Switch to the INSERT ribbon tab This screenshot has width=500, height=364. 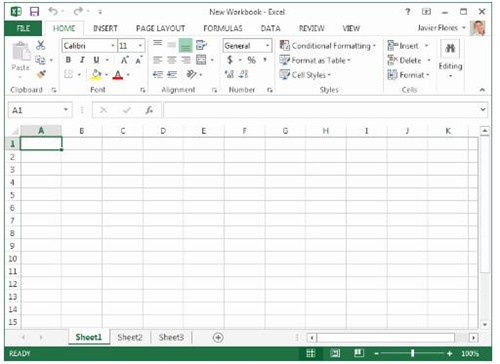(x=105, y=28)
